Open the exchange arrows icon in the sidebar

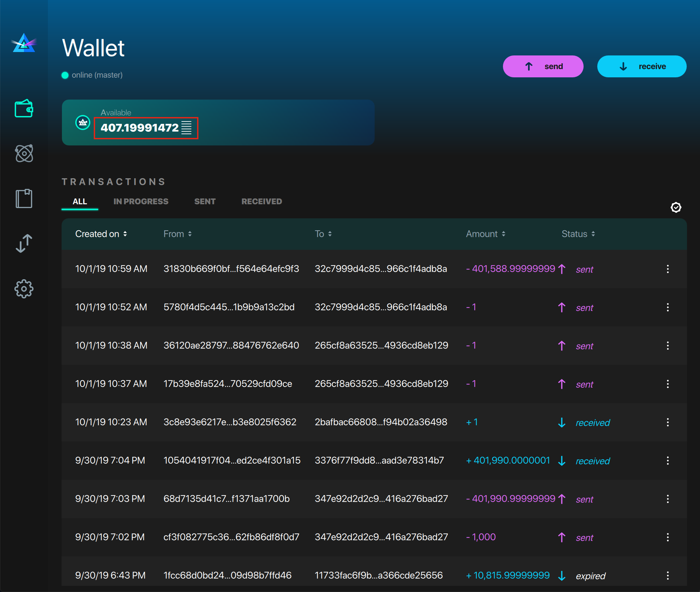pos(24,243)
